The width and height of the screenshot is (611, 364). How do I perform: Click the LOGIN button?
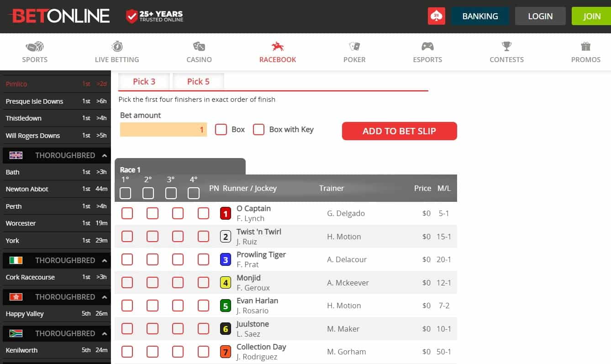pyautogui.click(x=540, y=16)
